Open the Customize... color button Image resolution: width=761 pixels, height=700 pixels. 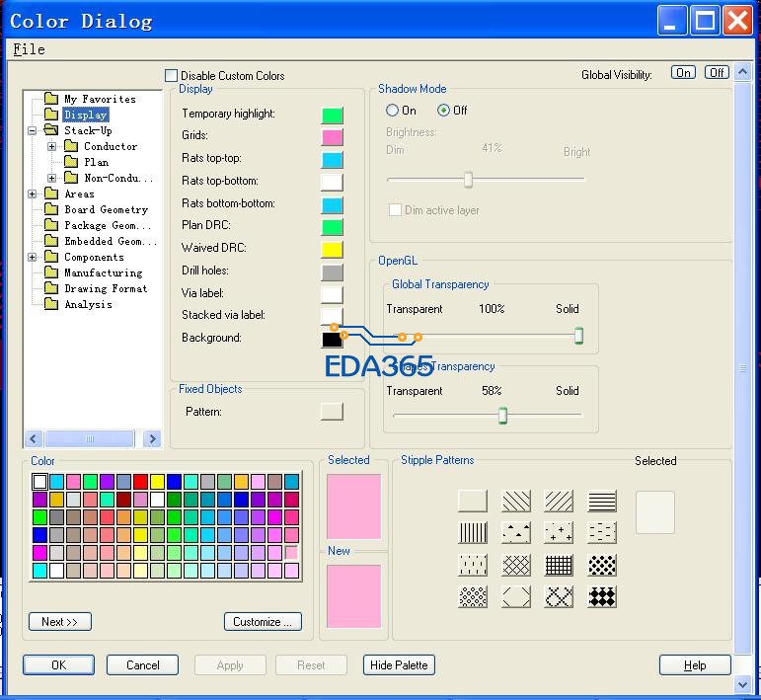(263, 622)
